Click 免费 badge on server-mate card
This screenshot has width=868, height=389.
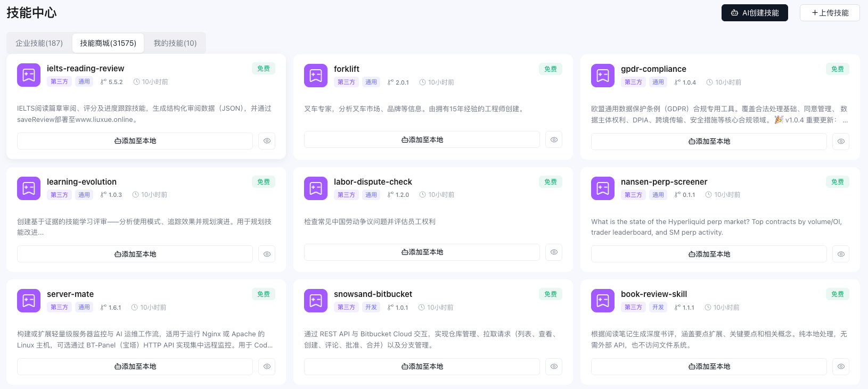click(264, 294)
